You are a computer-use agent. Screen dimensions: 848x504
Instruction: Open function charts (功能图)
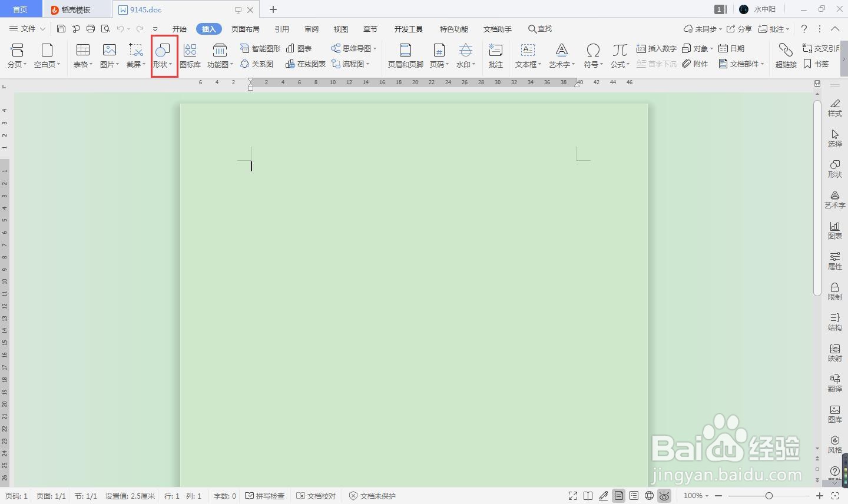[x=220, y=56]
